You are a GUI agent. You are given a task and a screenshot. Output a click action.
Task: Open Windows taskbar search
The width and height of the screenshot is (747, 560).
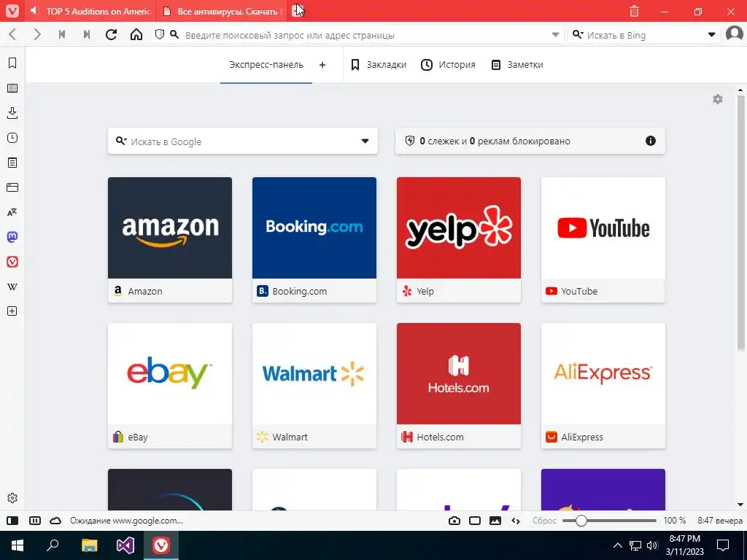pyautogui.click(x=53, y=545)
